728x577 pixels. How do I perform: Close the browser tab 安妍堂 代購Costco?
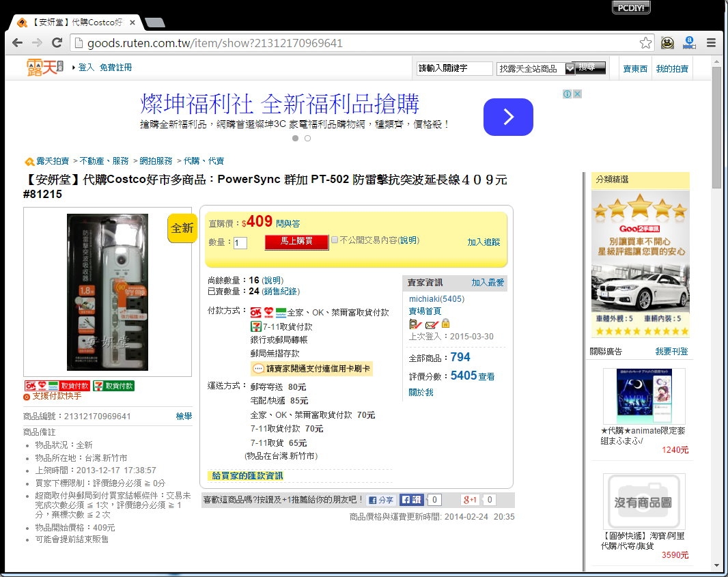132,23
